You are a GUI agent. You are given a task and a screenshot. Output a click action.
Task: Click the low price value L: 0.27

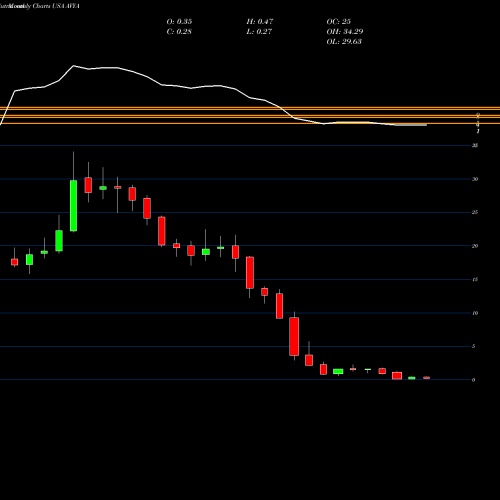click(x=259, y=32)
